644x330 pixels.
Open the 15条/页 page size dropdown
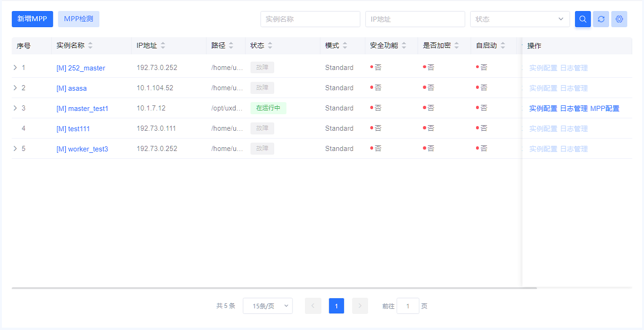[267, 306]
